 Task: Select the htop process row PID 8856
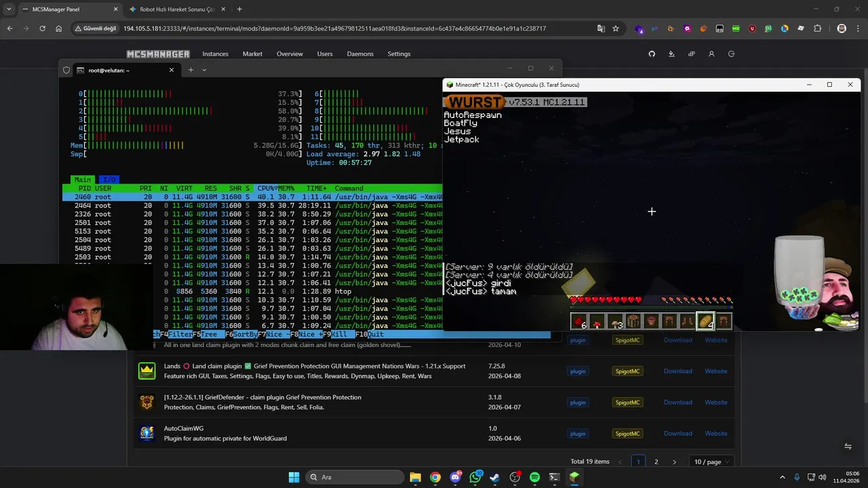point(252,291)
